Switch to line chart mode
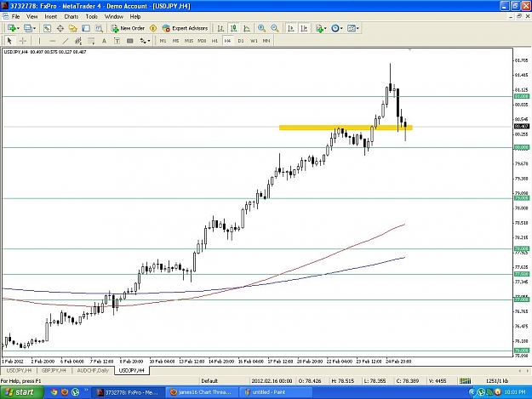This screenshot has height=399, width=532. [x=247, y=28]
